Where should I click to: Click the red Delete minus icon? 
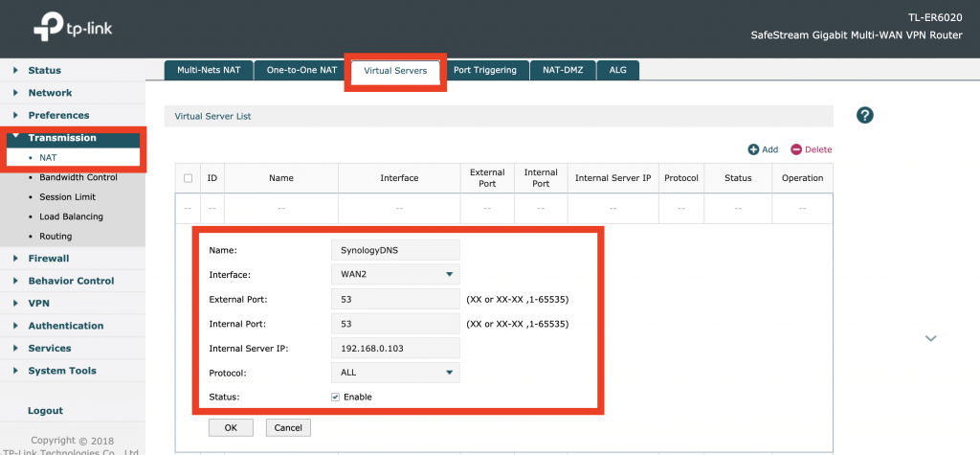coord(796,149)
